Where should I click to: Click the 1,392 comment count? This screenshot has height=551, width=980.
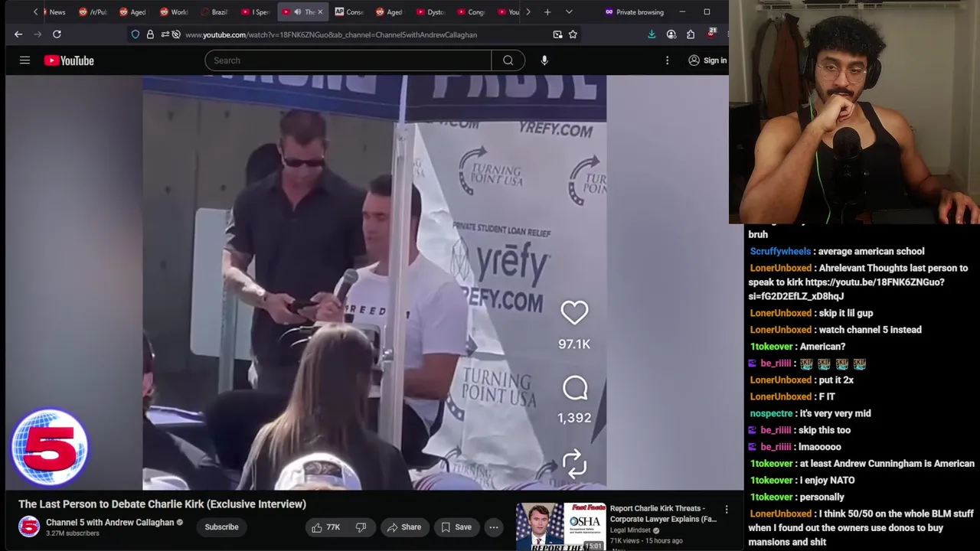click(574, 418)
